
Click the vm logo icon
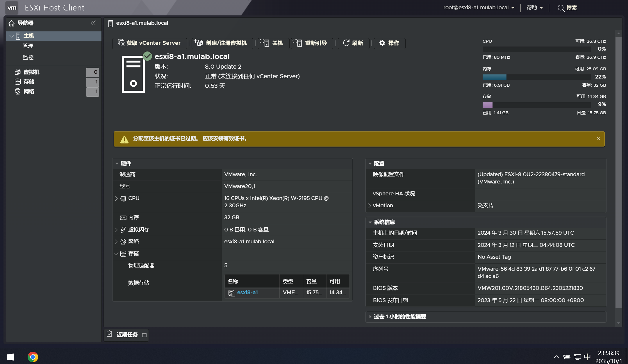[12, 8]
